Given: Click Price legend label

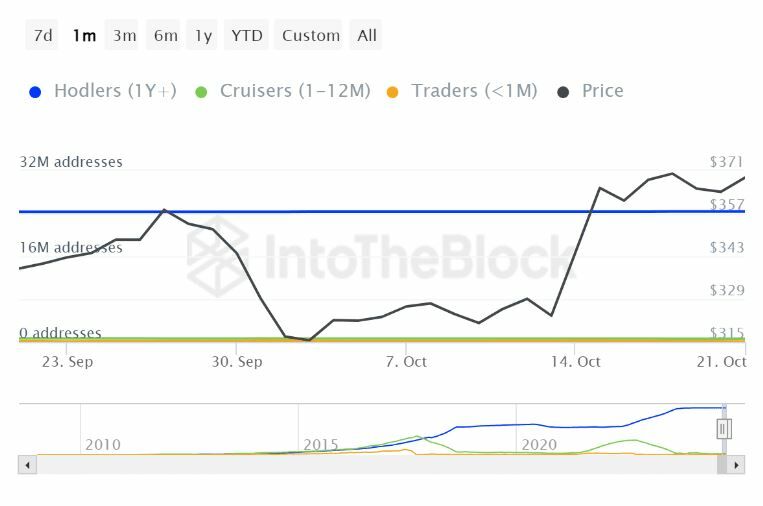Looking at the screenshot, I should click(602, 91).
